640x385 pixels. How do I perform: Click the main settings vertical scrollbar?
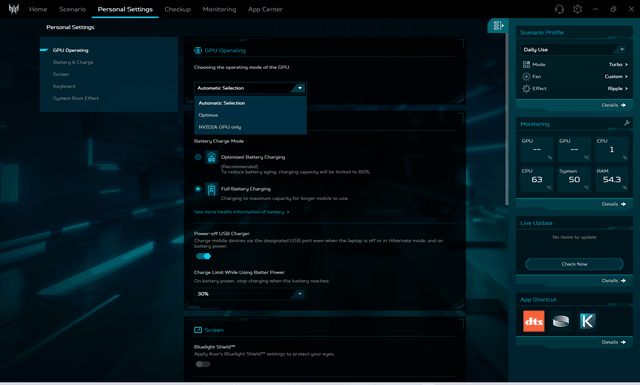click(507, 118)
